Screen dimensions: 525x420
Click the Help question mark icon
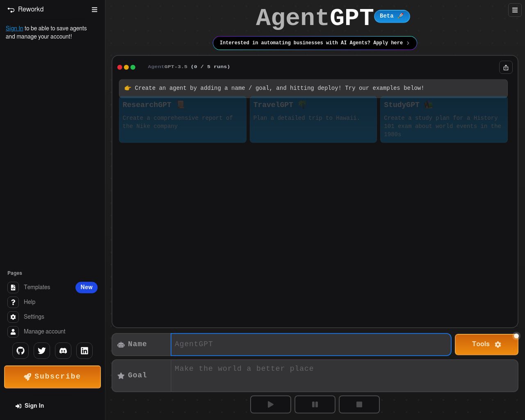pos(13,302)
